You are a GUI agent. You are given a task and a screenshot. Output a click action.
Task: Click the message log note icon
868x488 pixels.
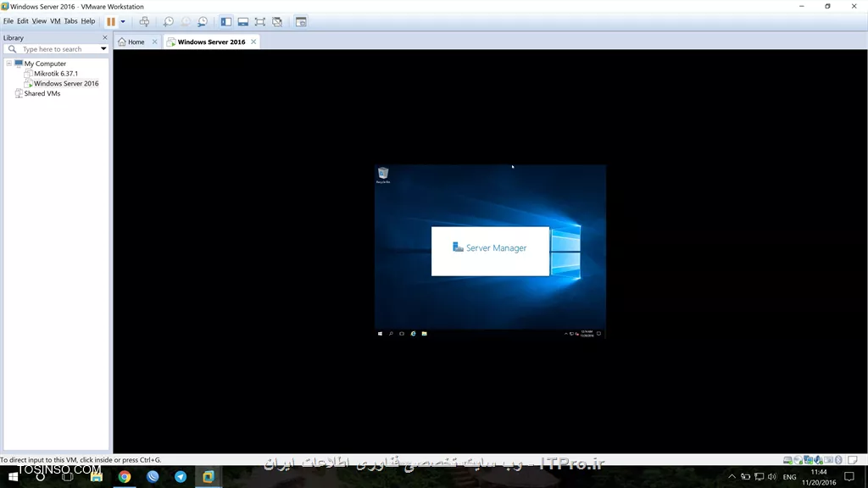pyautogui.click(x=853, y=460)
